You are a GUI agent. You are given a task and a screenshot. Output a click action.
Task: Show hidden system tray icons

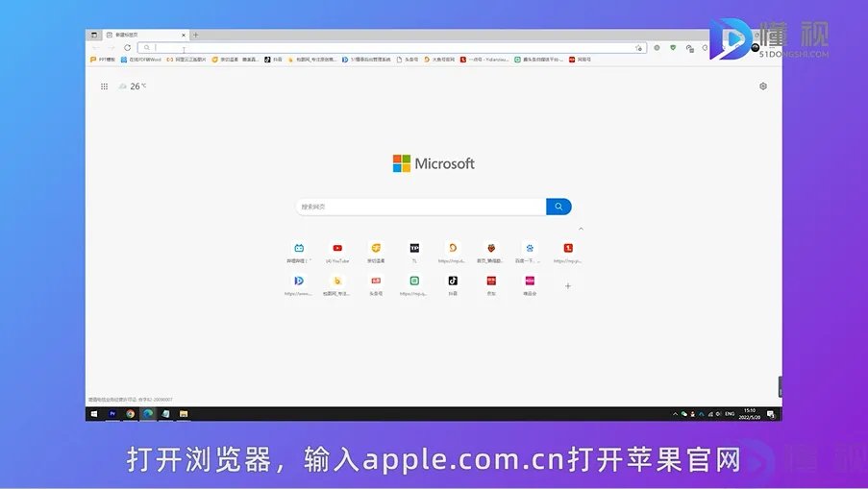tap(675, 414)
